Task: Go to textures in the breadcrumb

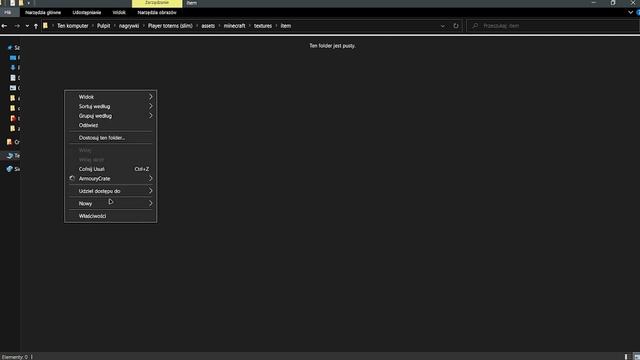Action: (x=263, y=26)
